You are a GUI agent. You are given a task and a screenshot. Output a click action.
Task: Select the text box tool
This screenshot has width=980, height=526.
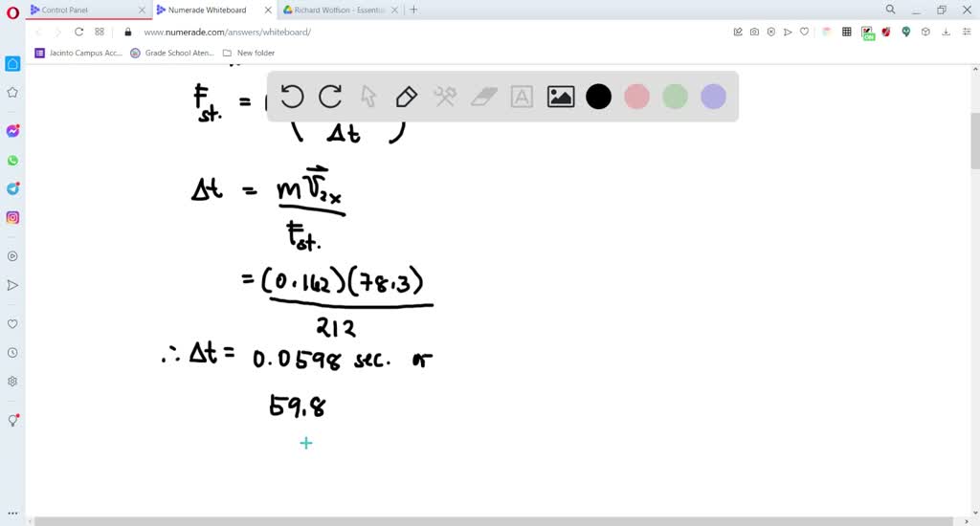[x=522, y=97]
